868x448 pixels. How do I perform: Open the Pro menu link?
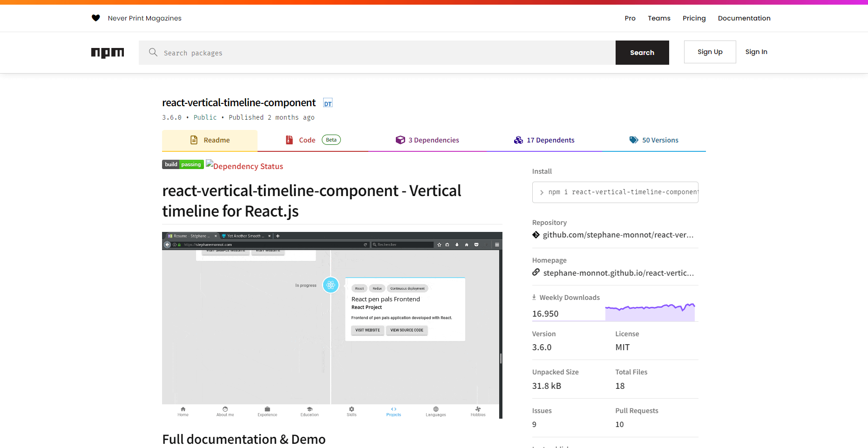[x=630, y=18]
